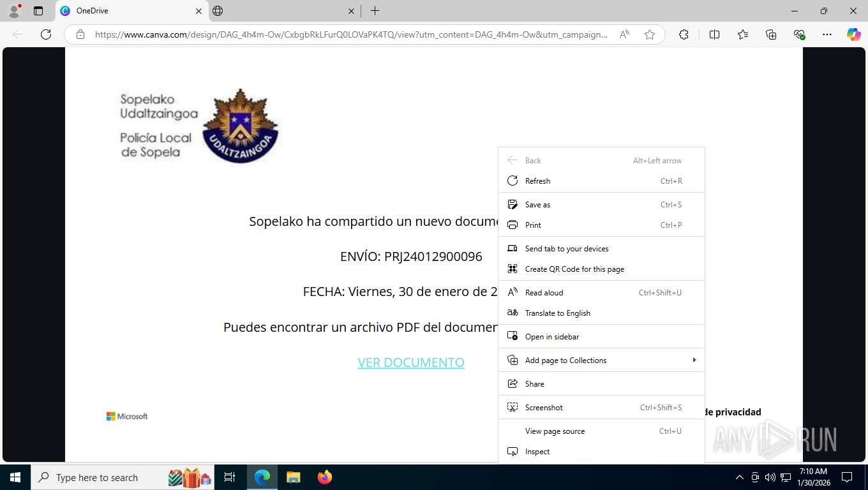868x490 pixels.
Task: Choose Translate to English
Action: tap(601, 313)
